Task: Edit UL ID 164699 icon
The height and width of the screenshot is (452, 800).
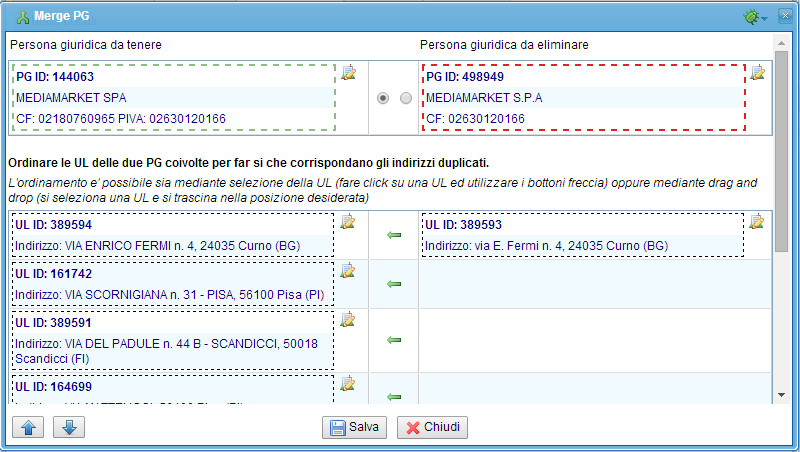Action: [347, 384]
